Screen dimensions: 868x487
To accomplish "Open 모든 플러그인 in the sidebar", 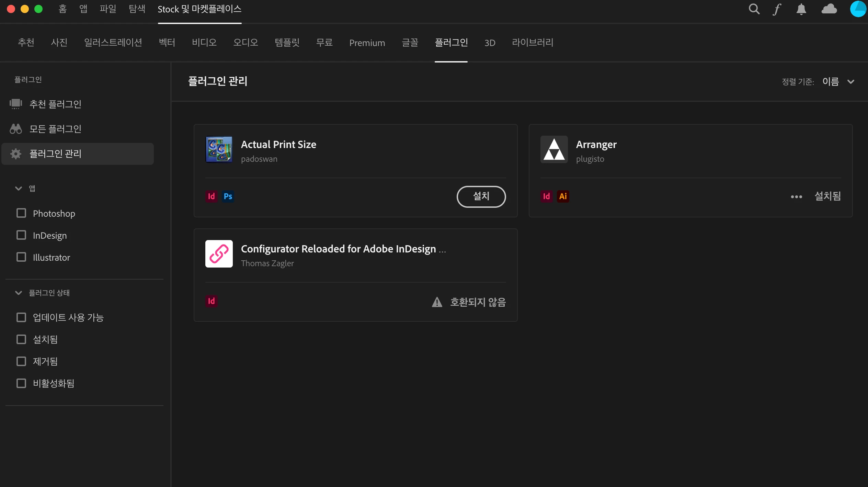I will (x=55, y=129).
